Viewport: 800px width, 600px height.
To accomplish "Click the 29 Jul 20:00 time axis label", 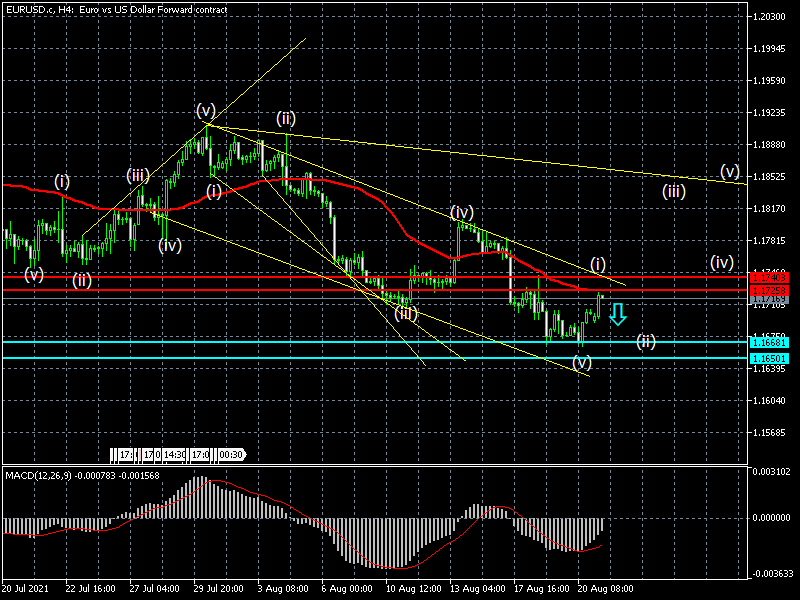I will click(218, 590).
